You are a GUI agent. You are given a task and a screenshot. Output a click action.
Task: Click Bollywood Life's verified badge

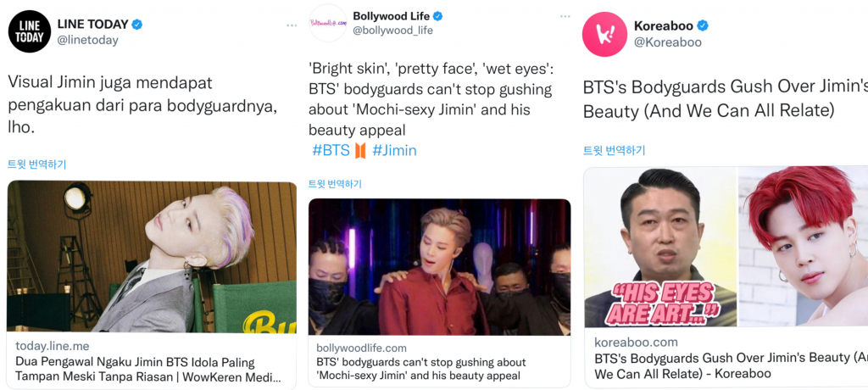[437, 15]
